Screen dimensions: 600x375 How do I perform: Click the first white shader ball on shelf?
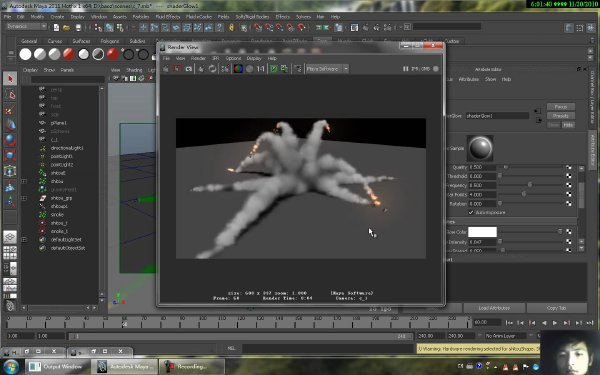[25, 54]
